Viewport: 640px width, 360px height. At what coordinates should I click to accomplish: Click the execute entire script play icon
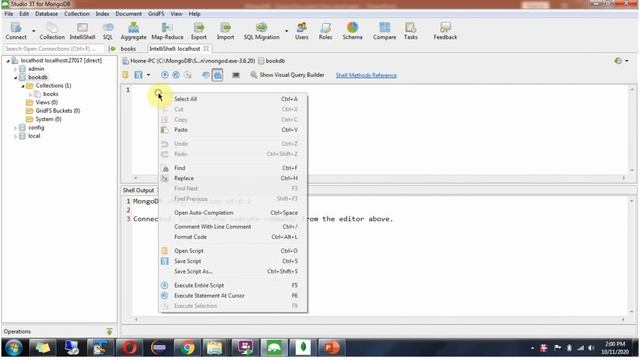(164, 75)
